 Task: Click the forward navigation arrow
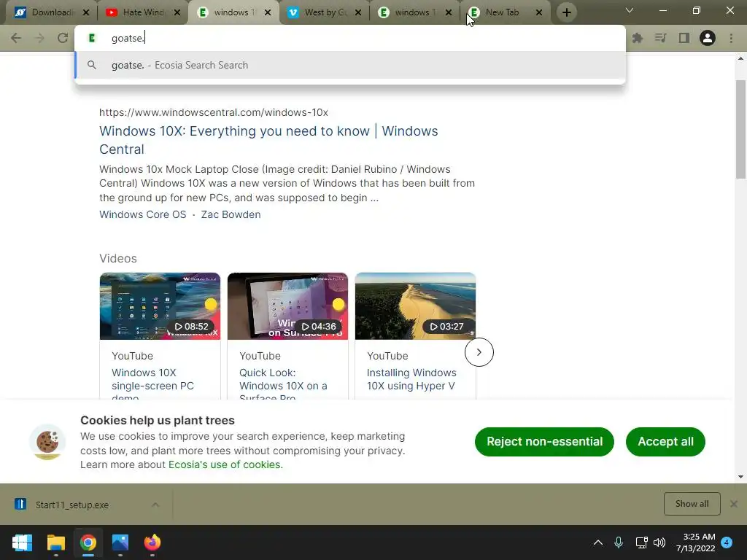tap(39, 38)
